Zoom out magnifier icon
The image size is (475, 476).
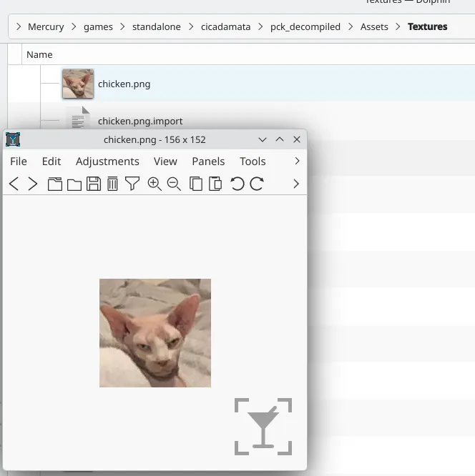point(174,184)
